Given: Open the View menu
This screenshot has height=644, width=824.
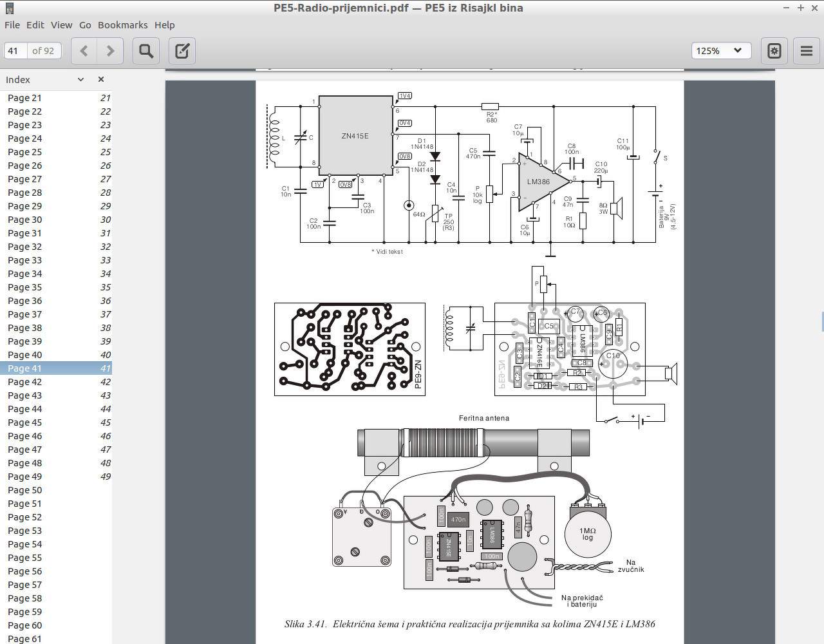Looking at the screenshot, I should [x=62, y=25].
